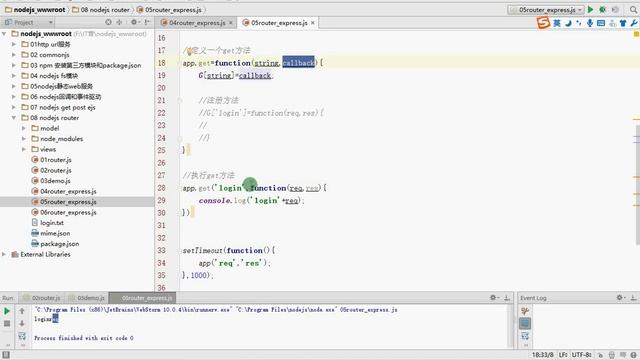Toggle the highlighted Event Log blue square icon
Screen dimensions: 640x360
point(525,324)
